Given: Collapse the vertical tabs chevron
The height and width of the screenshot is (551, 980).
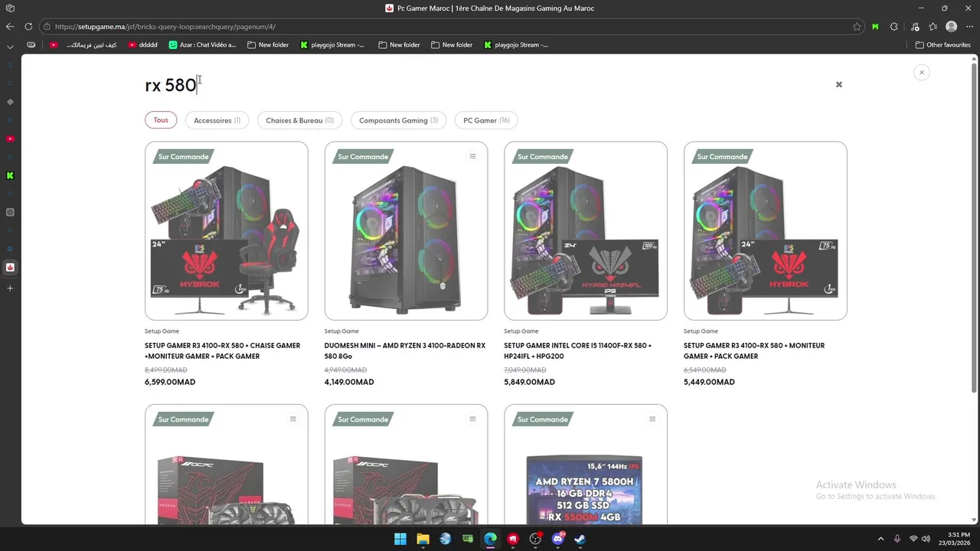Looking at the screenshot, I should [10, 46].
